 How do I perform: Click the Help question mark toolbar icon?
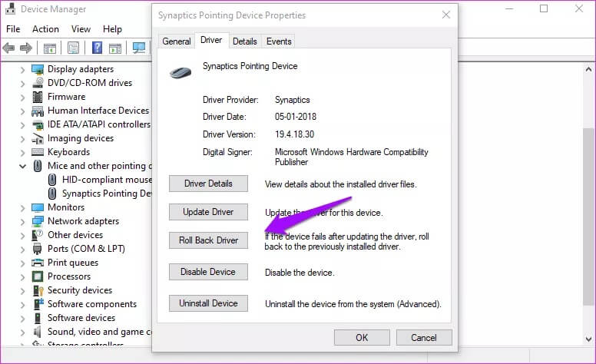click(x=98, y=48)
